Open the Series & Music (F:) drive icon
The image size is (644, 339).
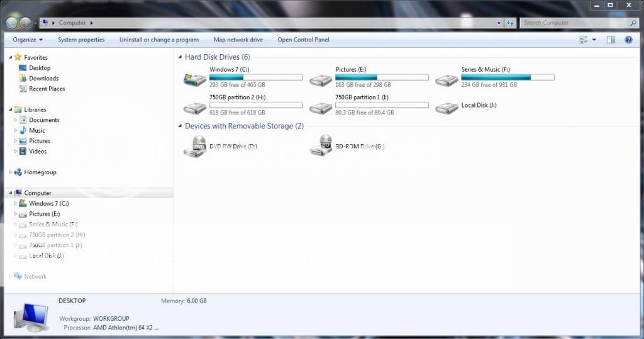pyautogui.click(x=447, y=80)
